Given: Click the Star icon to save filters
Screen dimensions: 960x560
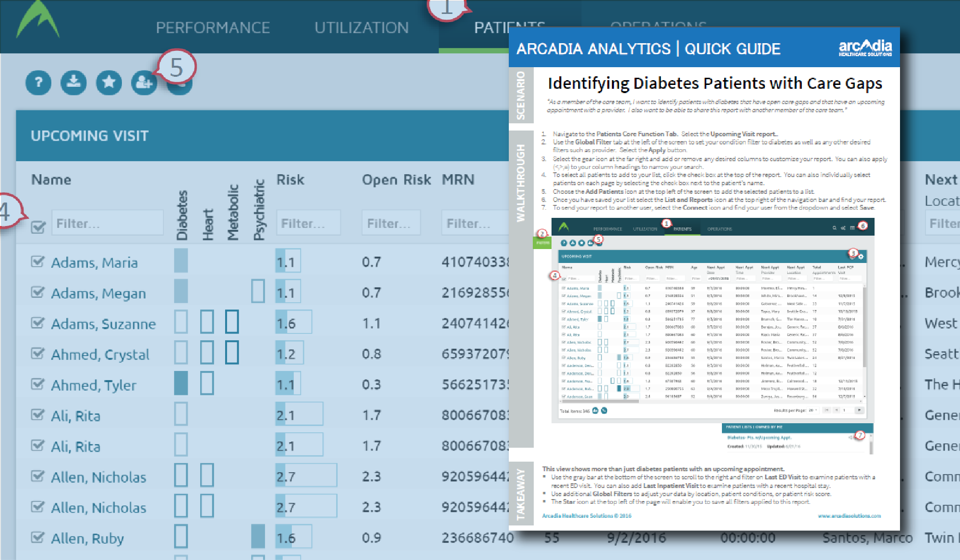Looking at the screenshot, I should [x=108, y=83].
